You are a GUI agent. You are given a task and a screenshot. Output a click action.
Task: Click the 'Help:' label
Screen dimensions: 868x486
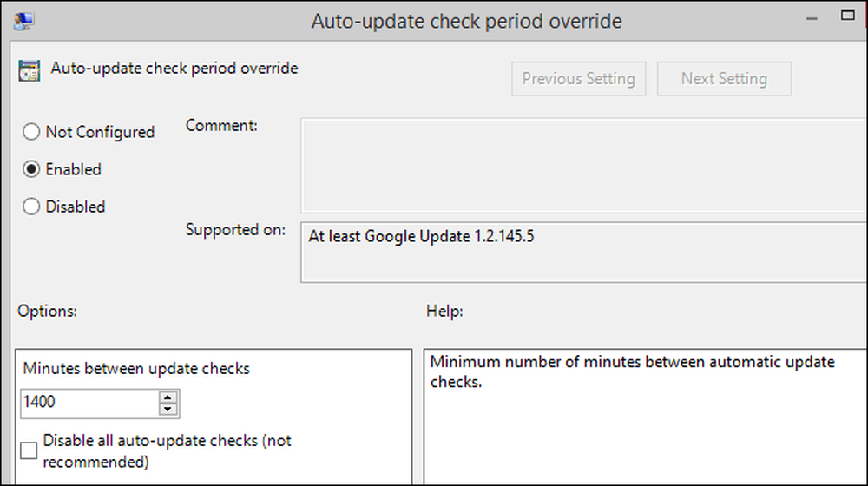tap(444, 311)
